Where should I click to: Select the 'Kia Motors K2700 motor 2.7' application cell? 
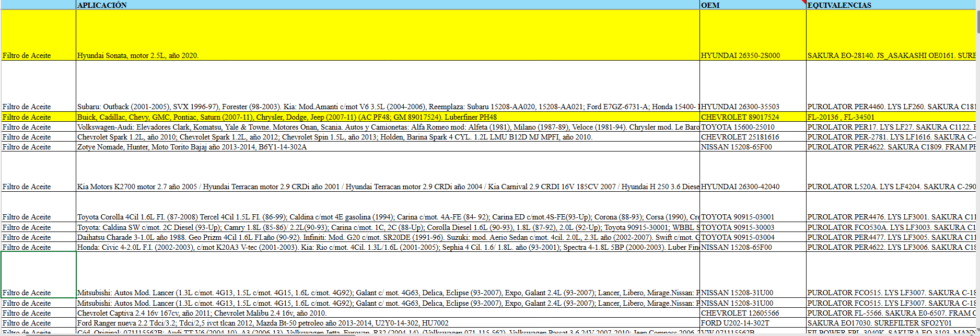tap(388, 172)
